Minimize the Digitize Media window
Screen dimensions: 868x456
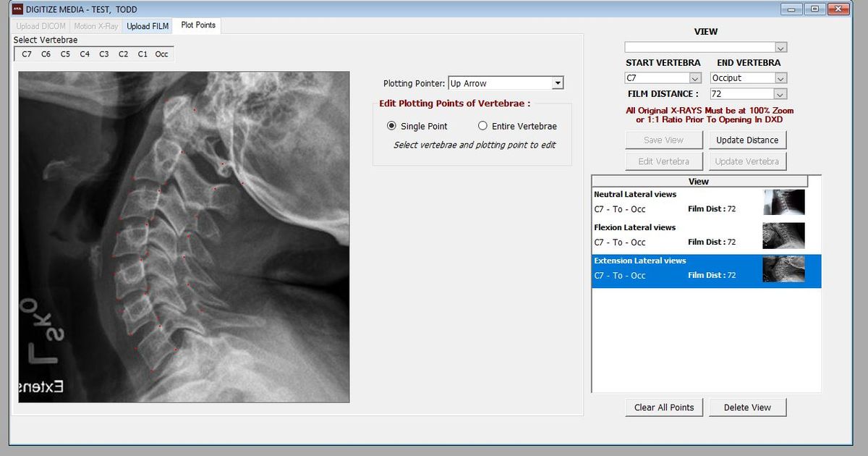tap(791, 9)
